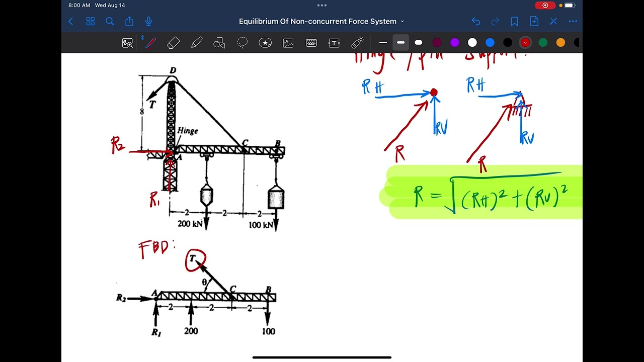Tap the '100 kN' load label
644x362 pixels.
click(x=261, y=225)
